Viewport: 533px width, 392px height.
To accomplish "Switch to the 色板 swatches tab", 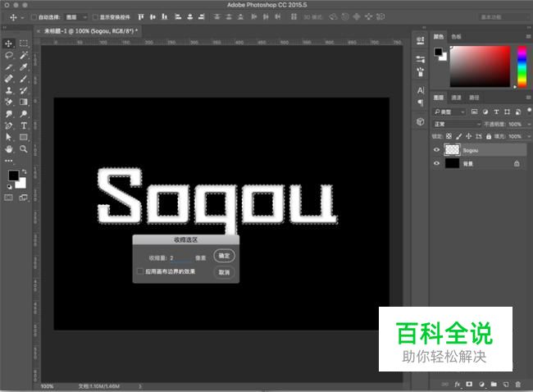I will tap(456, 36).
